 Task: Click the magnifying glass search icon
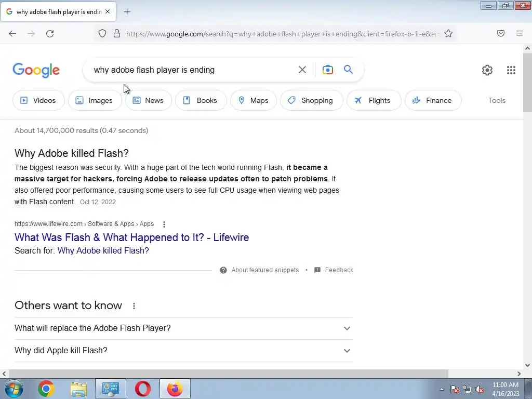(348, 70)
